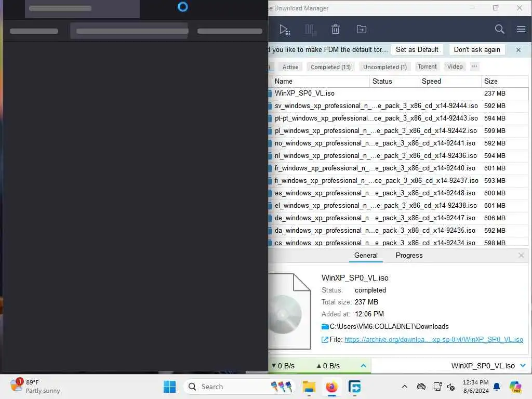Select the pl_windows_xp x14-92442.iso row
This screenshot has width=532, height=399.
(x=398, y=131)
